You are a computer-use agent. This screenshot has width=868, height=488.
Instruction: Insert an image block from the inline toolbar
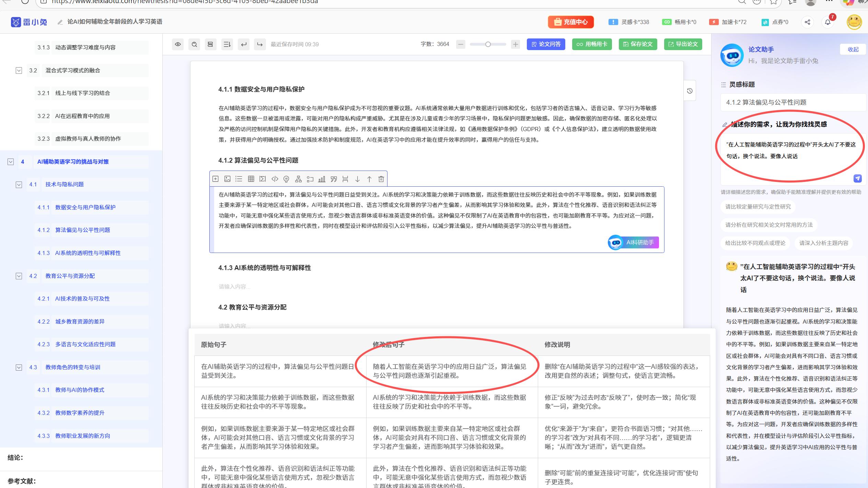(227, 179)
